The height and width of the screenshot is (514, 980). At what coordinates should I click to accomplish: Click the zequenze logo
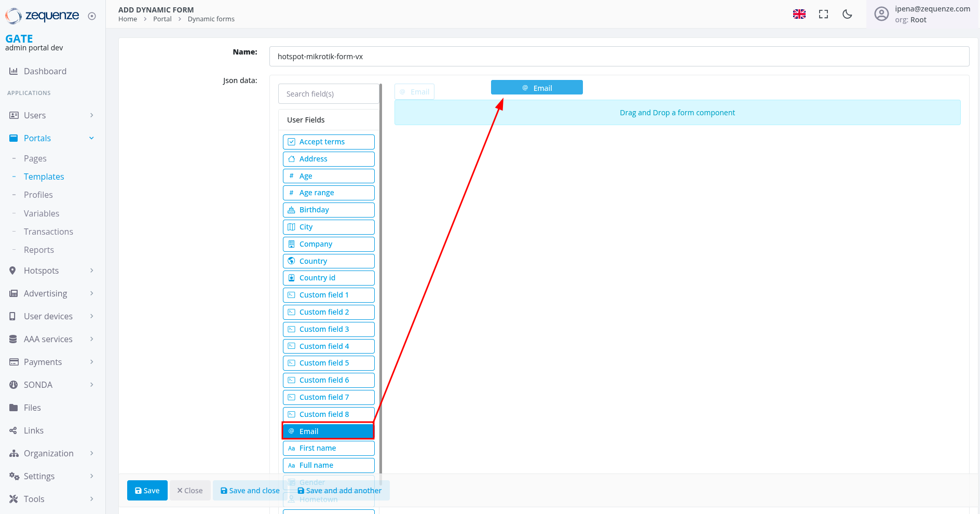coord(43,16)
